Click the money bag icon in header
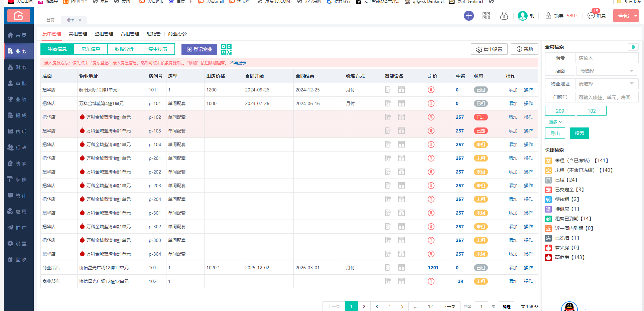Screen dimensions: 644x311 [504, 16]
